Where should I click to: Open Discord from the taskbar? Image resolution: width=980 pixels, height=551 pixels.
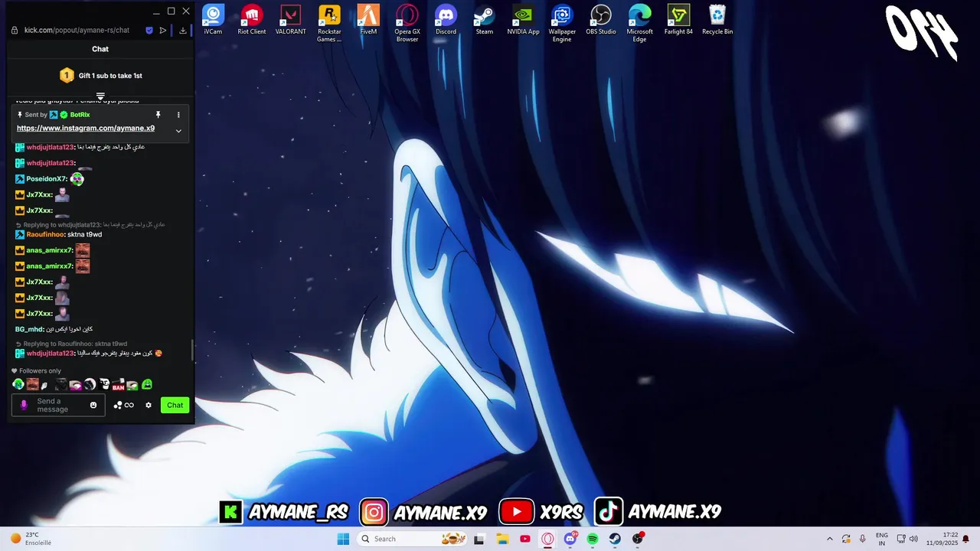(x=570, y=539)
